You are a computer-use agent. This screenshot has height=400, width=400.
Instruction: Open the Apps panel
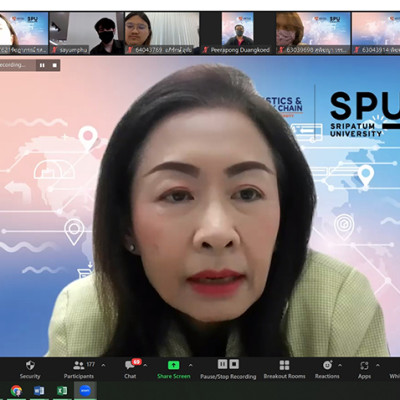click(364, 370)
